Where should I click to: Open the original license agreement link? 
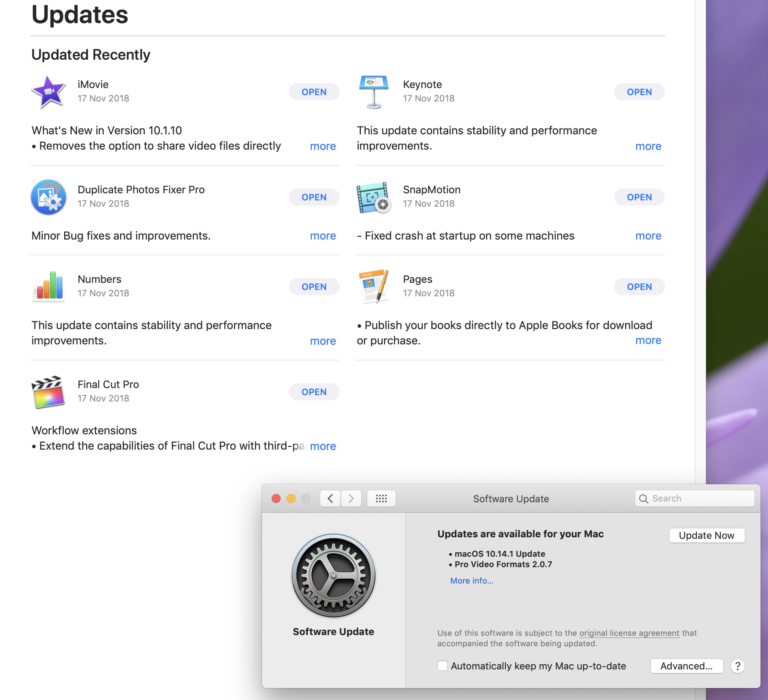629,632
